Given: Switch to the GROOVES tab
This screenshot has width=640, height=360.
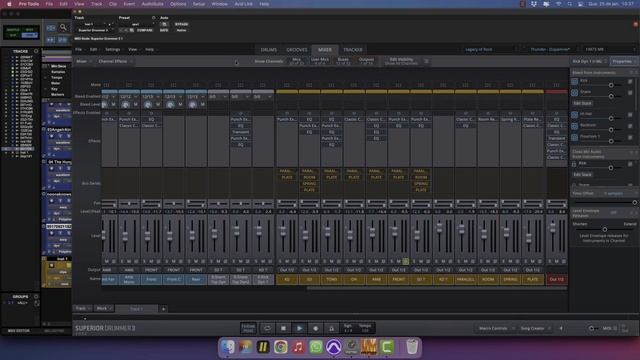Looking at the screenshot, I should (x=297, y=50).
